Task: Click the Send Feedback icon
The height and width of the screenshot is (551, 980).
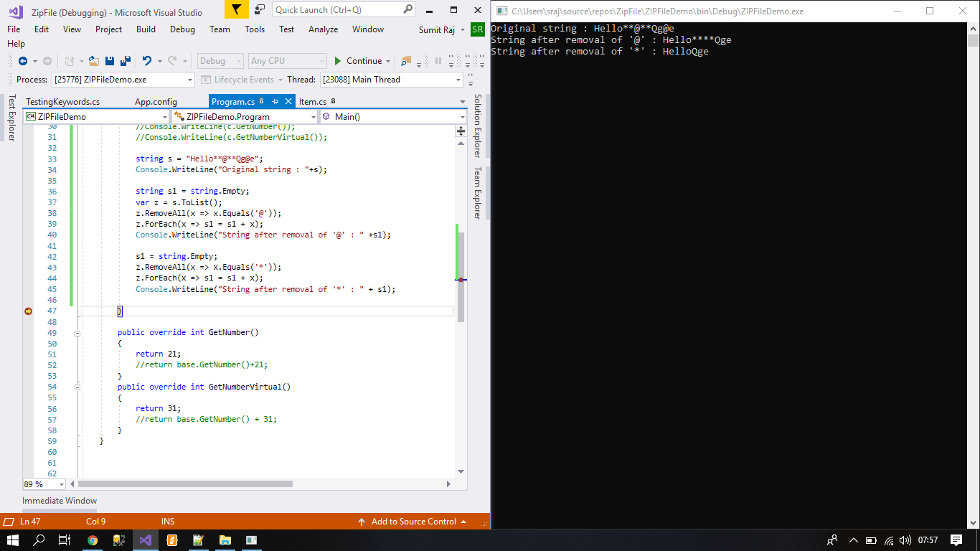Action: point(260,9)
